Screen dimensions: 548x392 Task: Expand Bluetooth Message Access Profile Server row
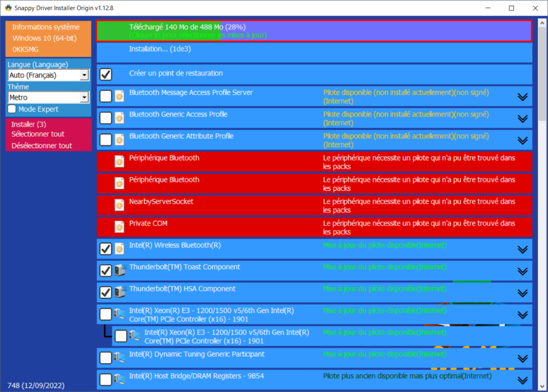coord(522,97)
